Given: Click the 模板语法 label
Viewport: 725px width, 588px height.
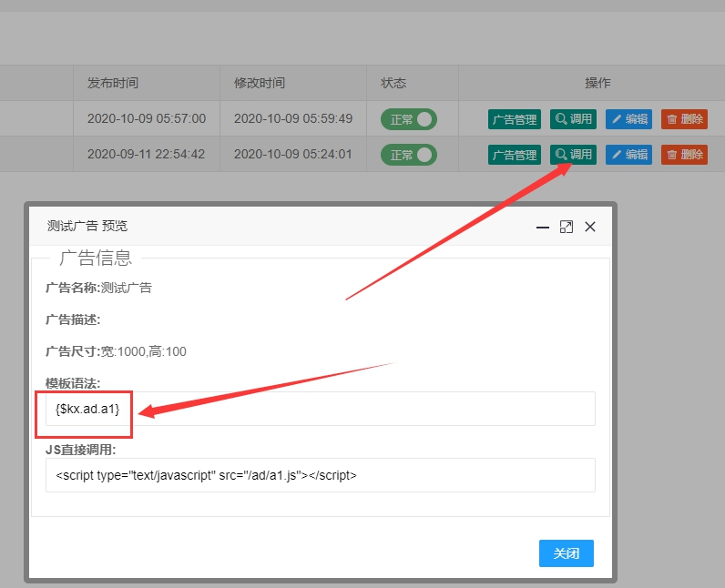Looking at the screenshot, I should pyautogui.click(x=73, y=383).
